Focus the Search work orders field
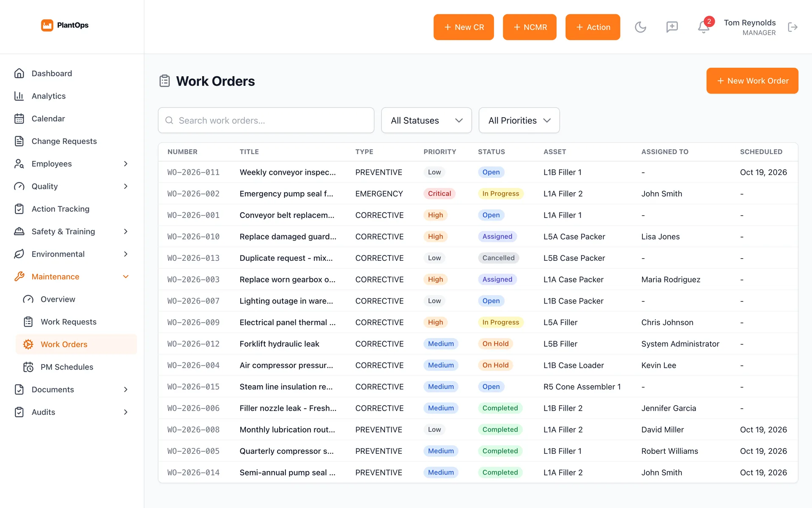 266,120
